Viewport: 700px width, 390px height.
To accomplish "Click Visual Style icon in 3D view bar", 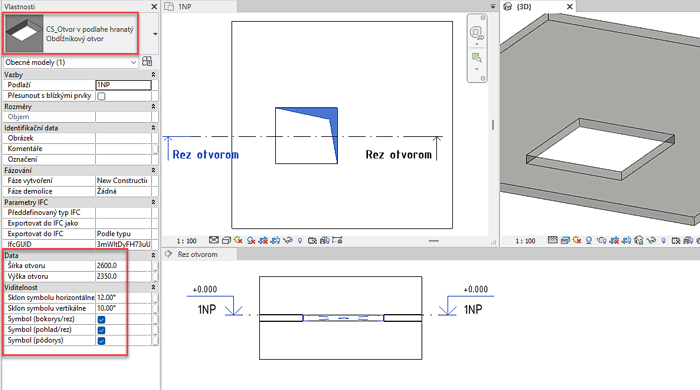I will pos(565,241).
